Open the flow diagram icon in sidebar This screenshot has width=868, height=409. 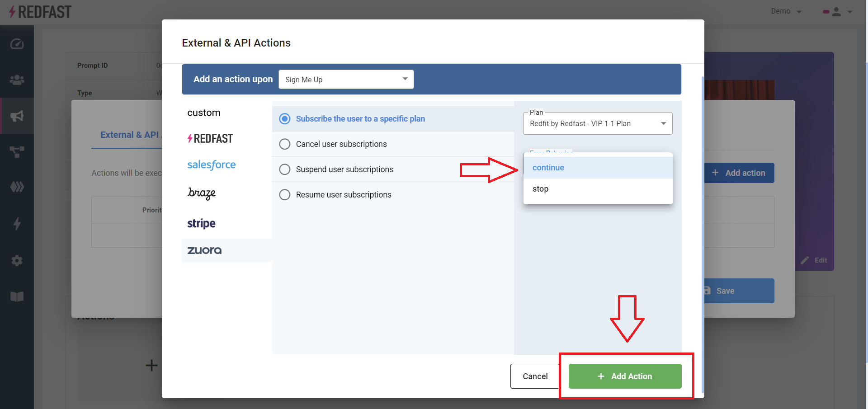click(17, 152)
